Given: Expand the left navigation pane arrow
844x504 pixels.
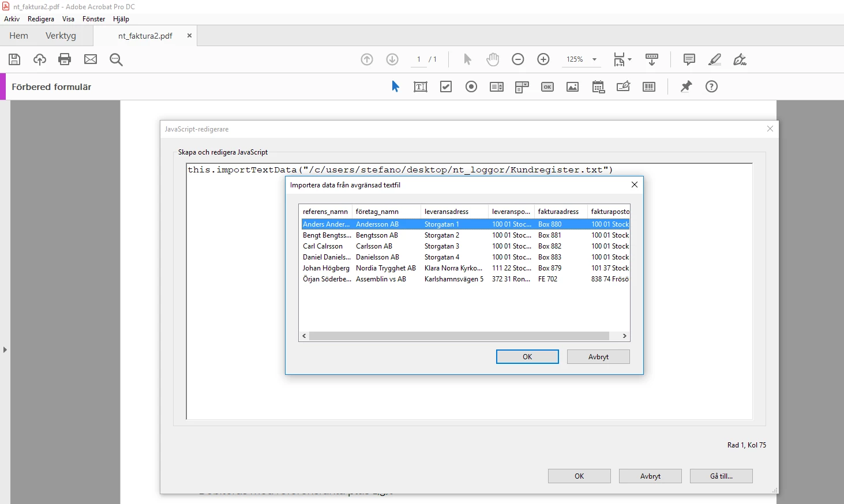Looking at the screenshot, I should click(5, 349).
